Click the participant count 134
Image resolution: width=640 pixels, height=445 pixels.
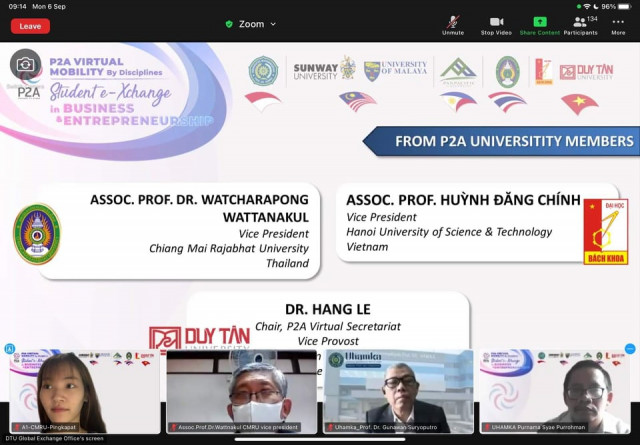[592, 19]
